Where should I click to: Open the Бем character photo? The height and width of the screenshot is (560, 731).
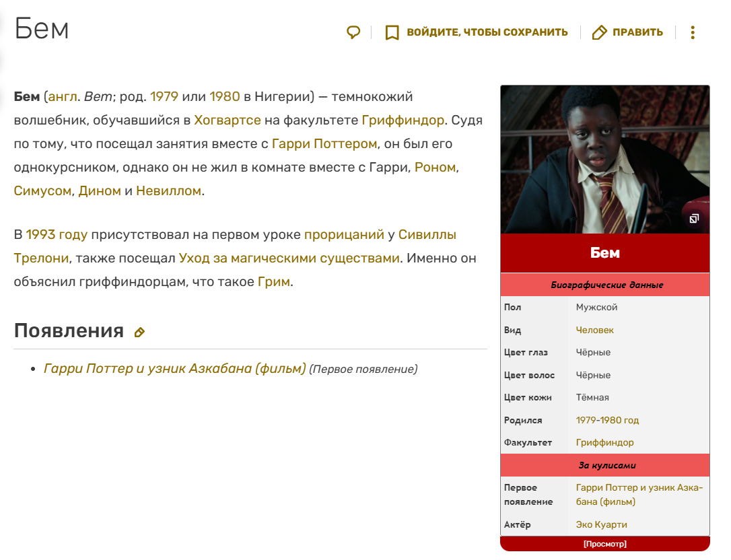point(605,160)
